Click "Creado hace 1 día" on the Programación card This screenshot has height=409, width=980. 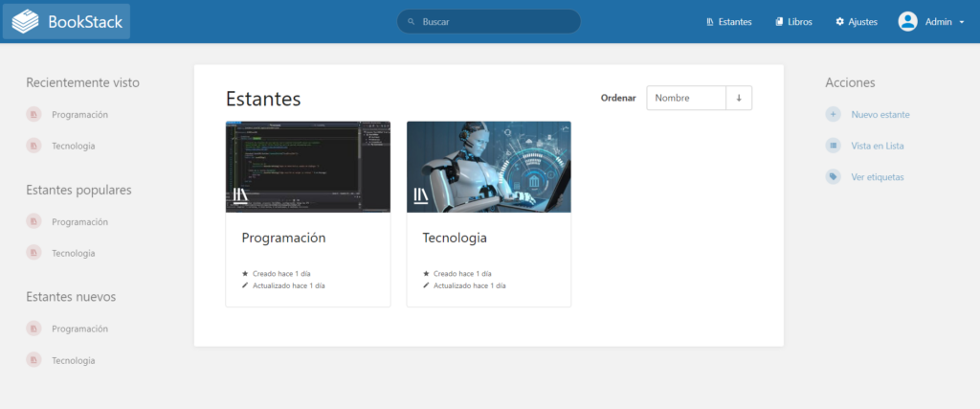(x=281, y=273)
